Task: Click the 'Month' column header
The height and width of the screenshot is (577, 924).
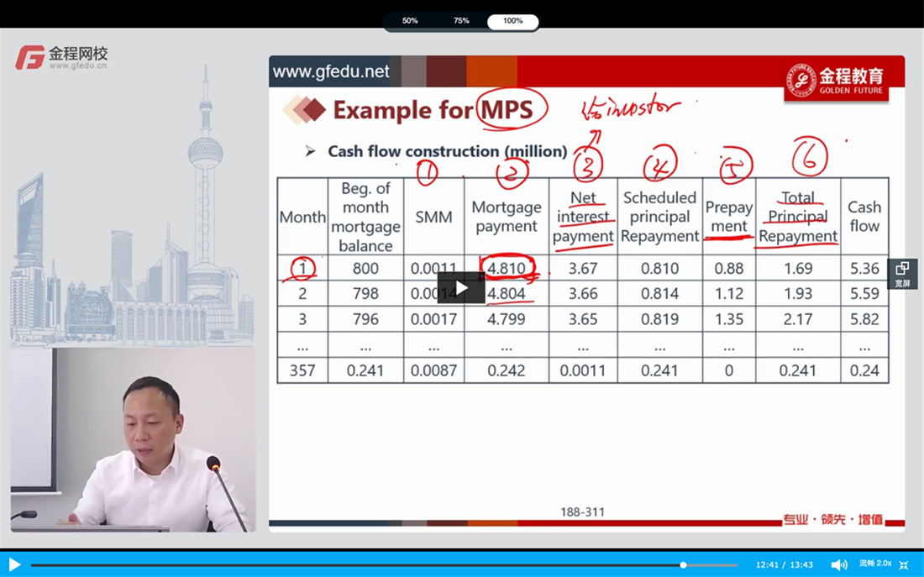Action: [x=302, y=217]
